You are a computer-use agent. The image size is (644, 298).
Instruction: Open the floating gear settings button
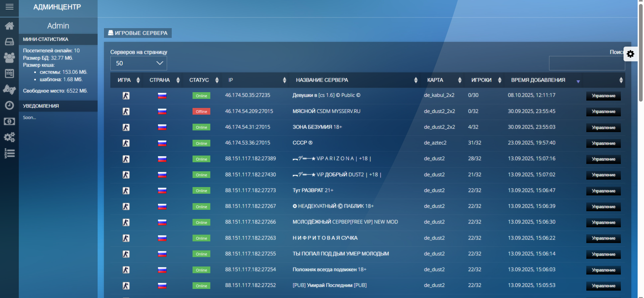630,54
